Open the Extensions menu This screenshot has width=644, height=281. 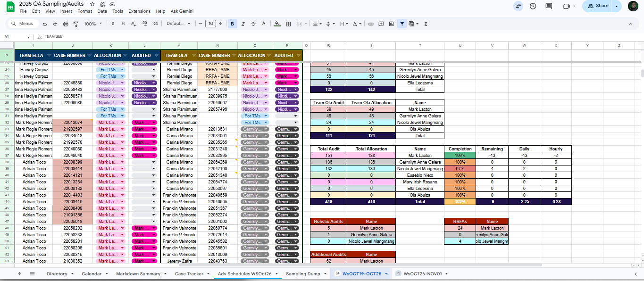[x=139, y=11]
